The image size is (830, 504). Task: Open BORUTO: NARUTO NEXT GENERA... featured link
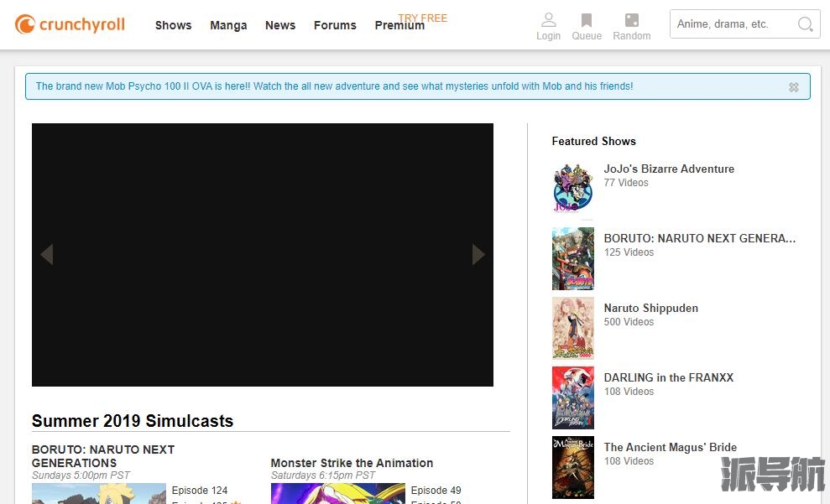(700, 238)
